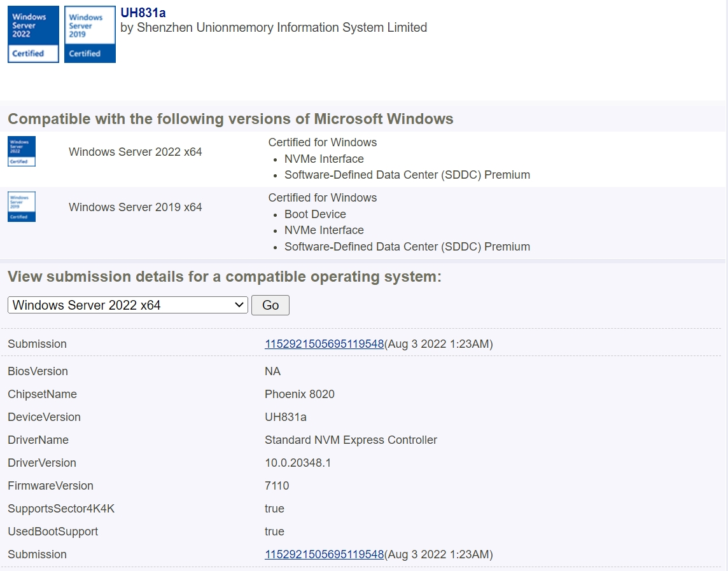Viewport: 728px width, 571px height.
Task: Open the first submission ID link
Action: pyautogui.click(x=324, y=344)
